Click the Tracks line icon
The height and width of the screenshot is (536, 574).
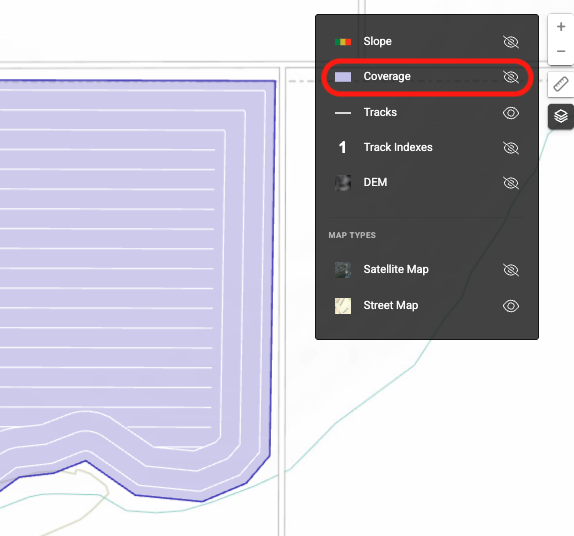tap(343, 113)
